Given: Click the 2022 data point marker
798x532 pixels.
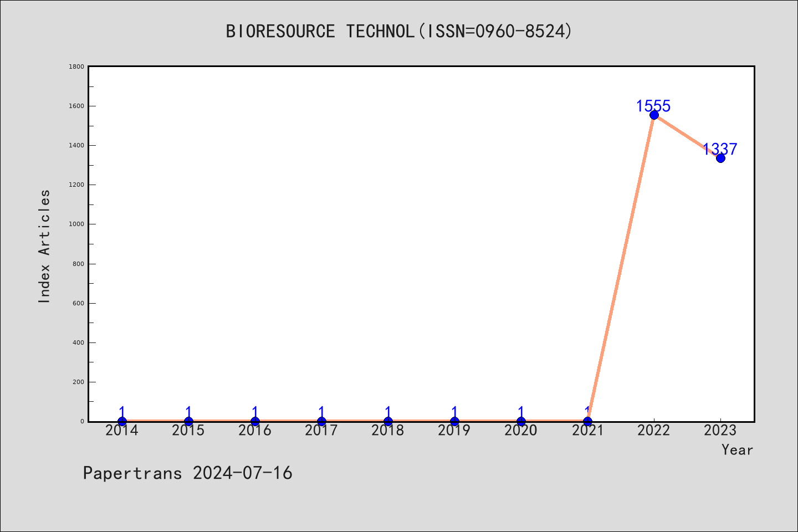Looking at the screenshot, I should (x=654, y=115).
